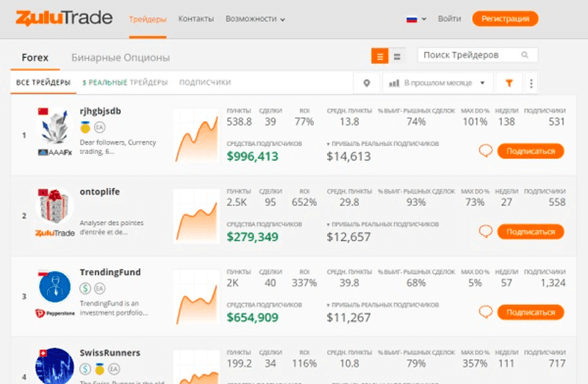The image size is (588, 384).
Task: Switch to the Forex tab
Action: 35,58
